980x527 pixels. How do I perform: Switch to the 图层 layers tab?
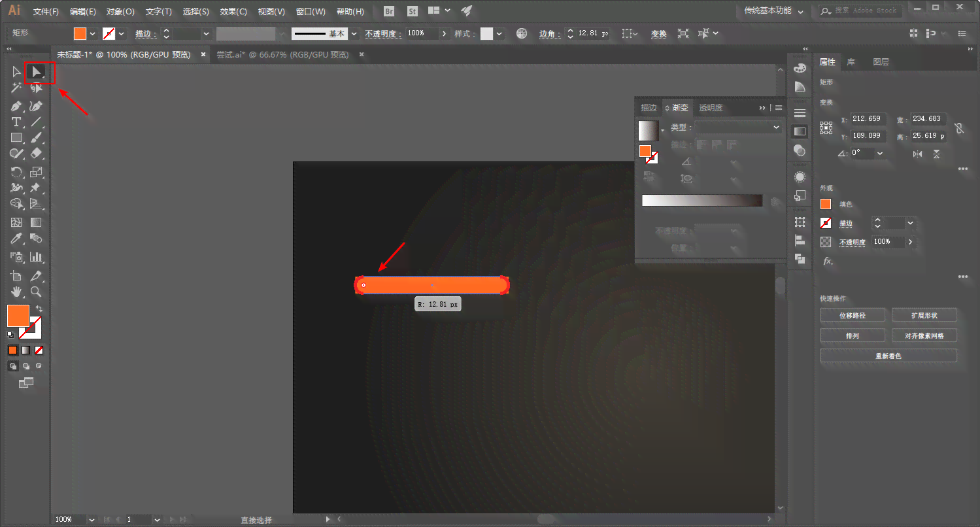point(881,62)
